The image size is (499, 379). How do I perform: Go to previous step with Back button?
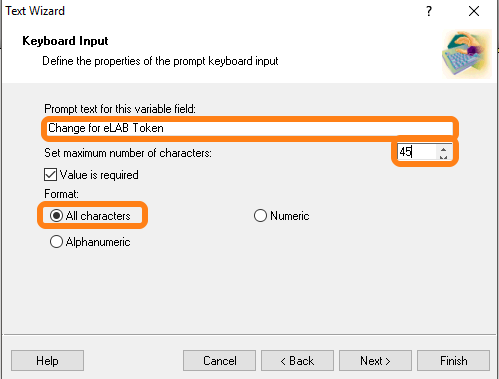[298, 361]
